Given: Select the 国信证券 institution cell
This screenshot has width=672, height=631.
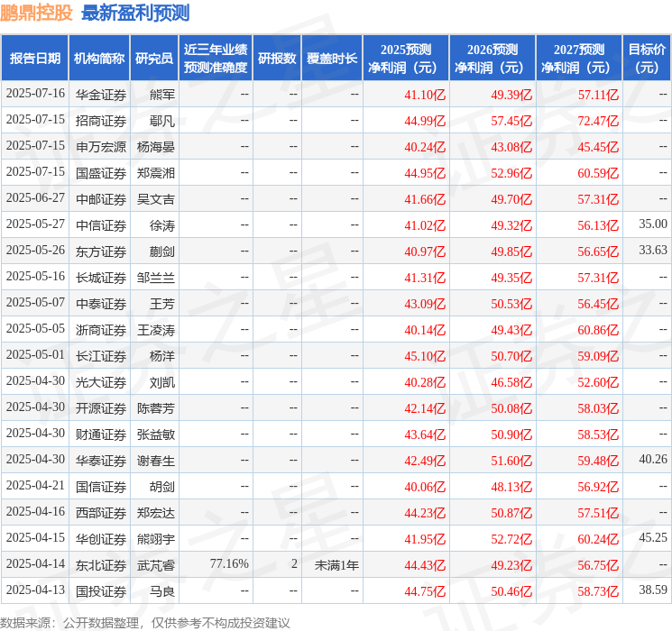Looking at the screenshot, I should pyautogui.click(x=101, y=487).
